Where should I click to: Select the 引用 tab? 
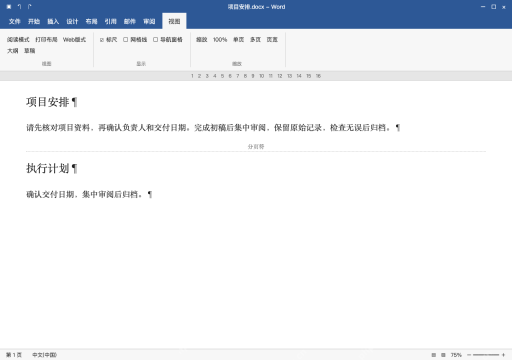click(x=111, y=21)
